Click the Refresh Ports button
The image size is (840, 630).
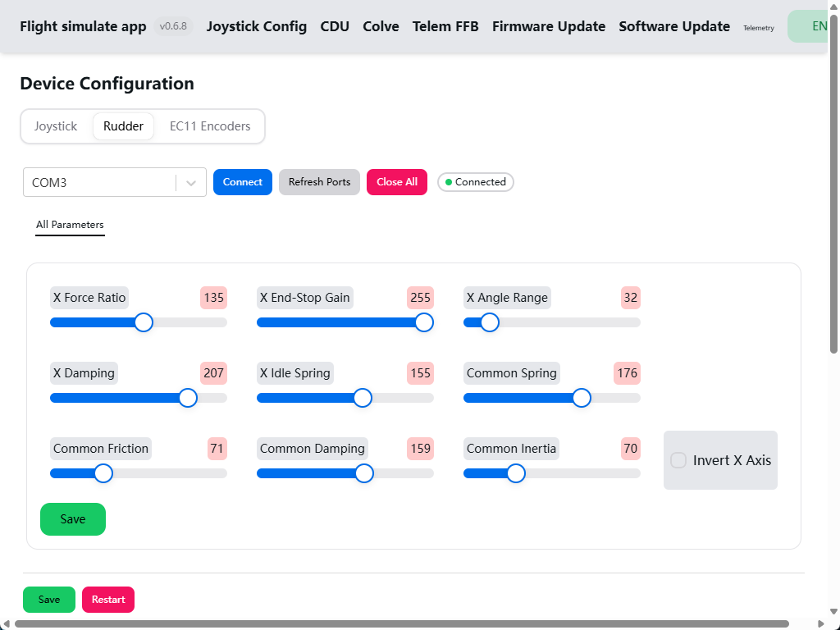pos(319,182)
